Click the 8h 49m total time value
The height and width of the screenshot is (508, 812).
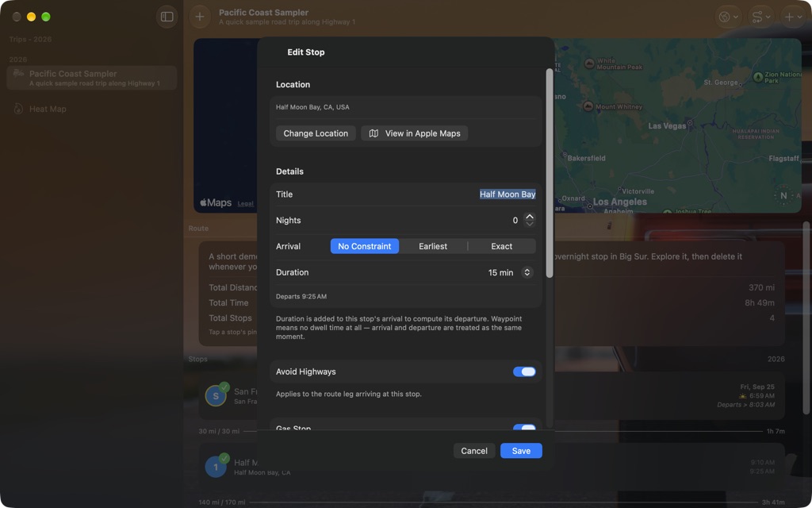tap(759, 302)
